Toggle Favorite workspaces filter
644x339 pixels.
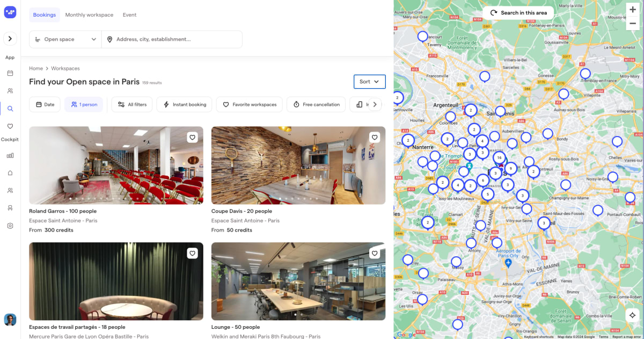250,104
